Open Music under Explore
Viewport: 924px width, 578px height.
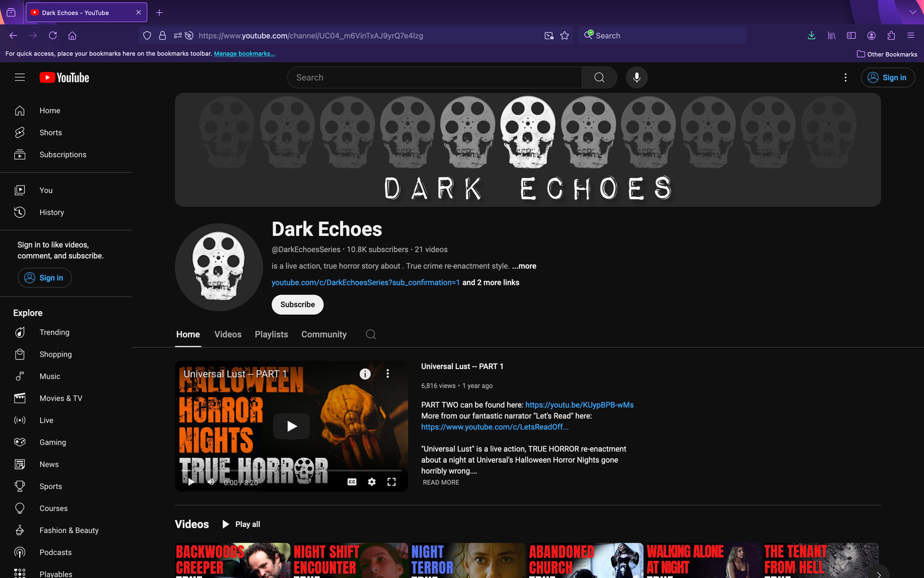[x=66, y=377]
